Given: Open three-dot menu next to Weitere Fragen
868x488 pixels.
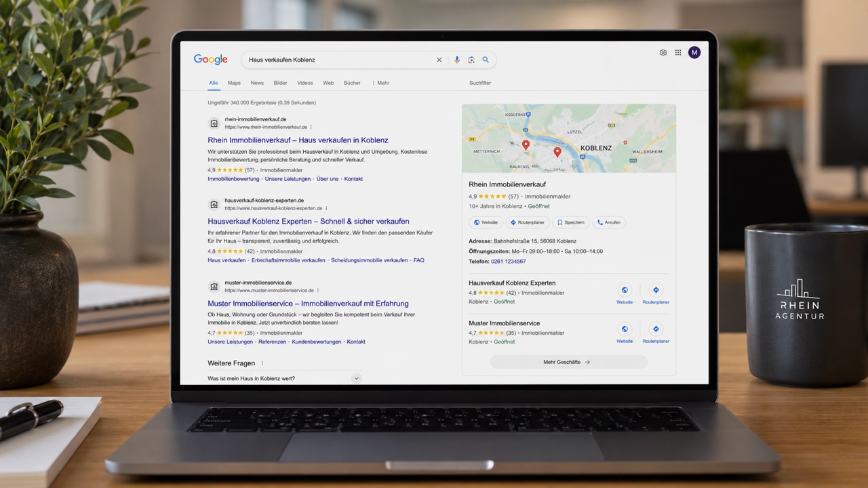Looking at the screenshot, I should pyautogui.click(x=262, y=363).
